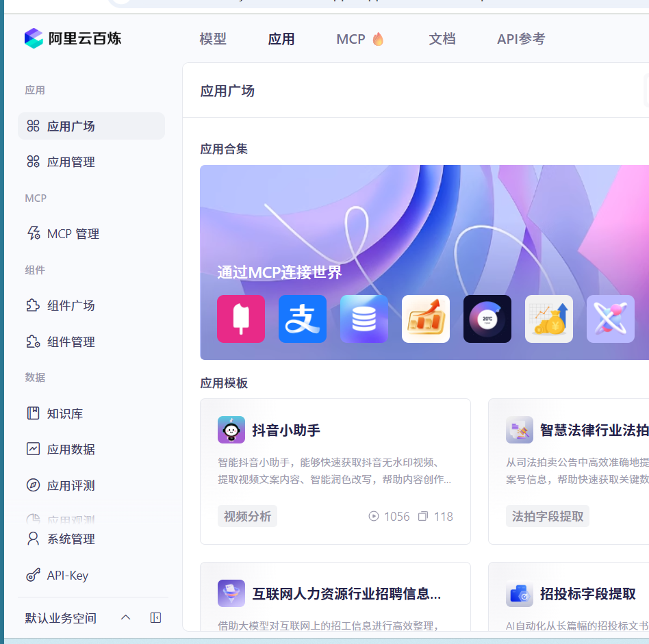
Task: Click the API-Key key icon
Action: tap(33, 575)
